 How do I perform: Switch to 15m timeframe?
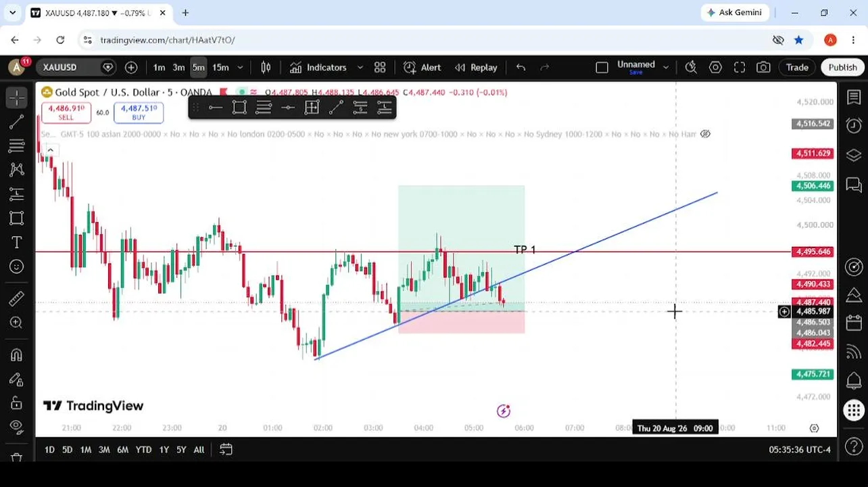(220, 67)
